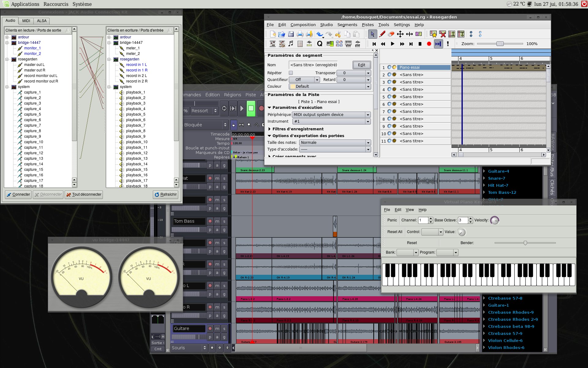The width and height of the screenshot is (588, 368).
Task: Click the Panic exclamation mark icon
Action: click(x=448, y=44)
